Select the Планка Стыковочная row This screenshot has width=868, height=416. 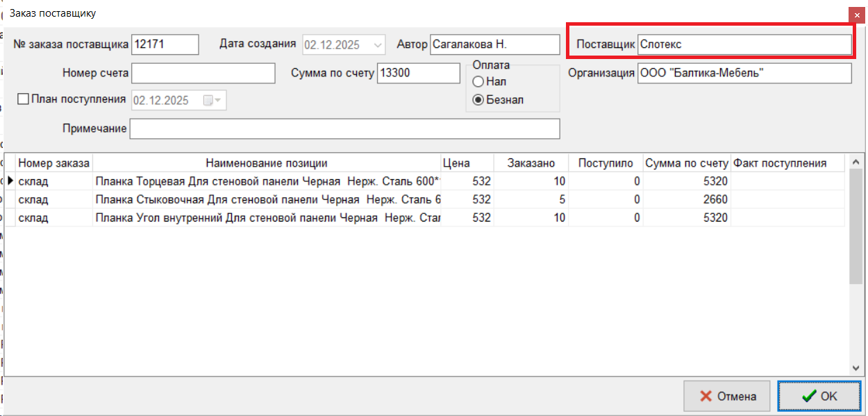(267, 200)
